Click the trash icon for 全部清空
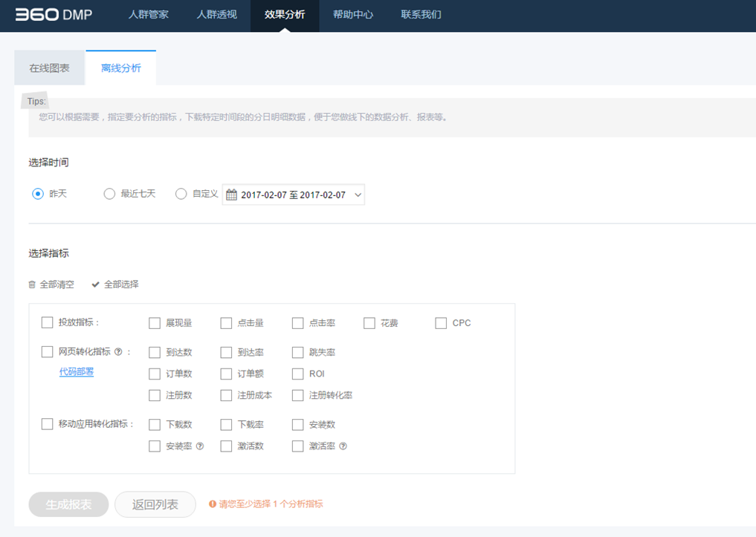The width and height of the screenshot is (756, 537). pyautogui.click(x=32, y=284)
